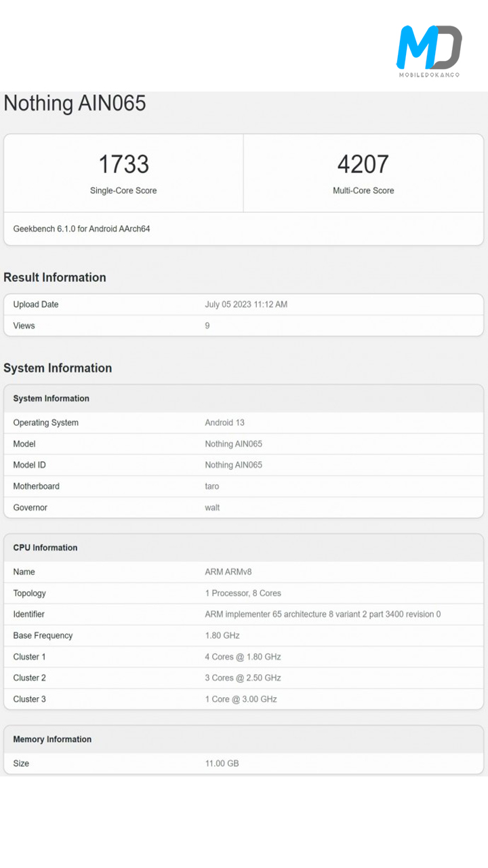Click the CPU Information table header

point(45,547)
